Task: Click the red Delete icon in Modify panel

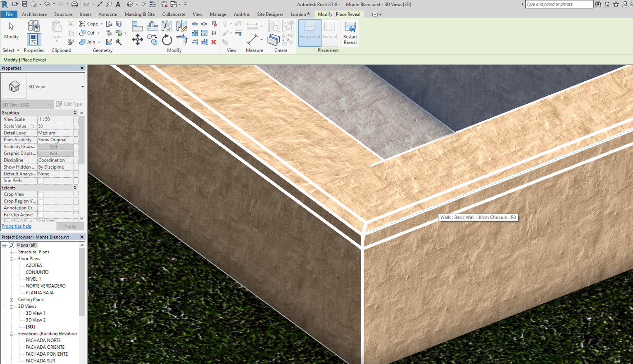Action: click(x=214, y=42)
